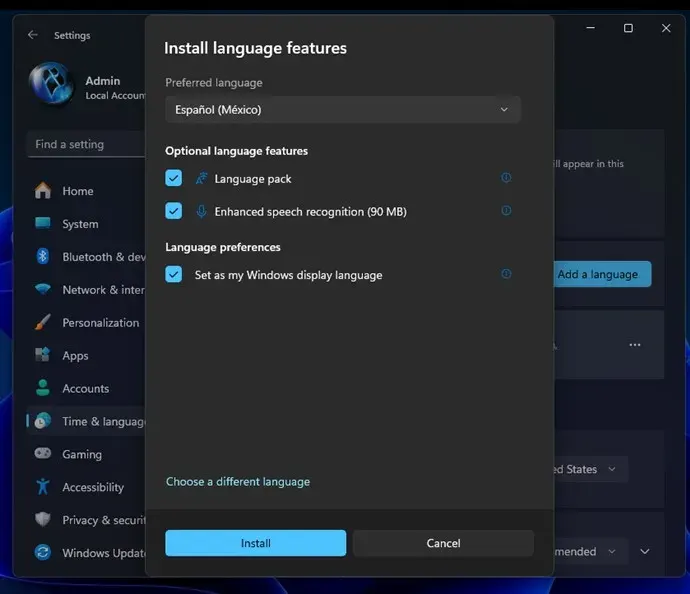Click the Find a setting search box

click(x=87, y=144)
